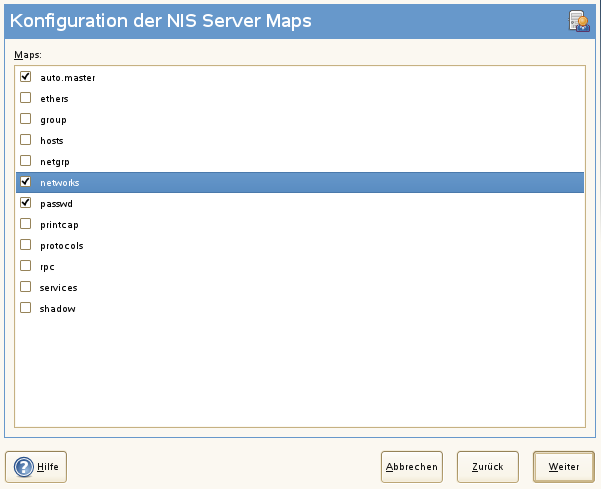The width and height of the screenshot is (601, 489).
Task: Select the passwd row label
Action: (57, 203)
